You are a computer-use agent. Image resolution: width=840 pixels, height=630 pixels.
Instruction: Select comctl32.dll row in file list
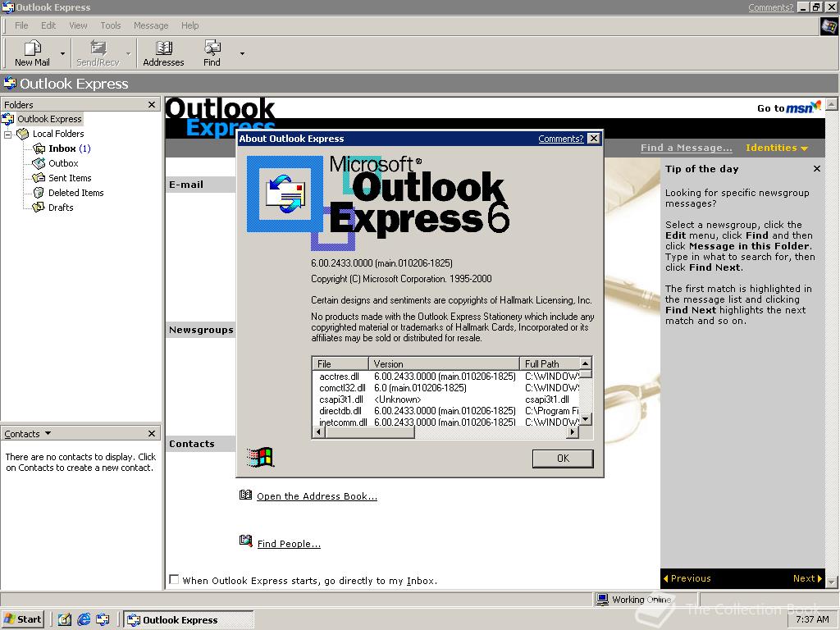pyautogui.click(x=445, y=388)
